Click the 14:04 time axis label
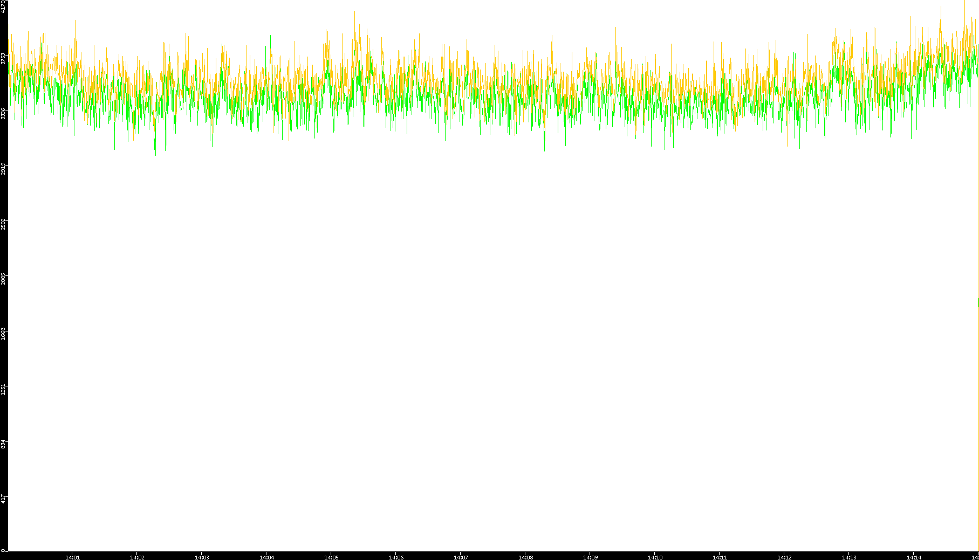Image resolution: width=979 pixels, height=560 pixels. click(x=266, y=557)
